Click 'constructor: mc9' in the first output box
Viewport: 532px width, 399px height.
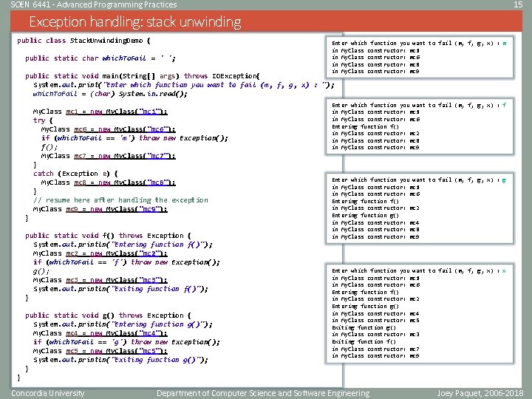point(394,72)
